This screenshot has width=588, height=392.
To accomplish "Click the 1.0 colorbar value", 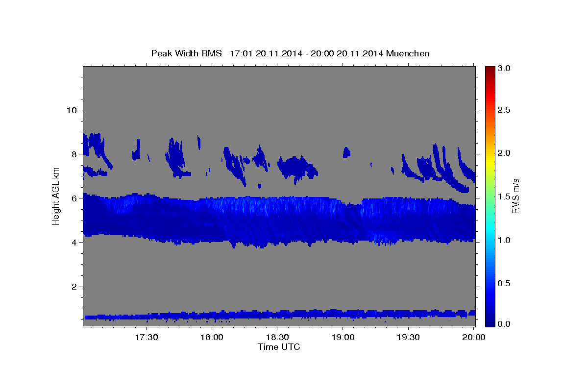I will [504, 240].
